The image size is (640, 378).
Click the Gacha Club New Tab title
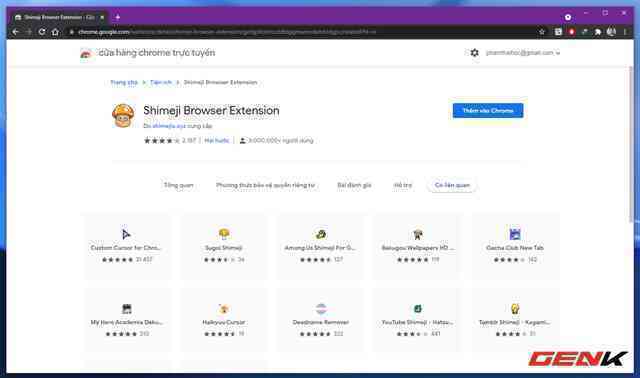pos(515,248)
